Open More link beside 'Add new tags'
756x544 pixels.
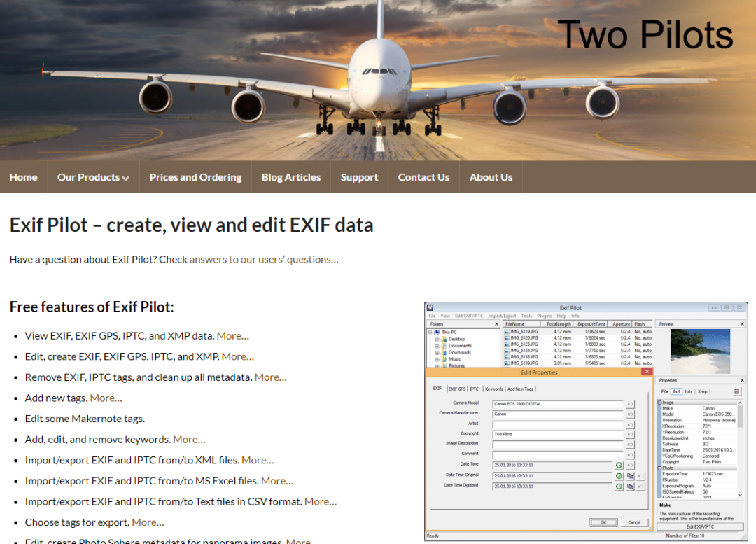coord(106,398)
